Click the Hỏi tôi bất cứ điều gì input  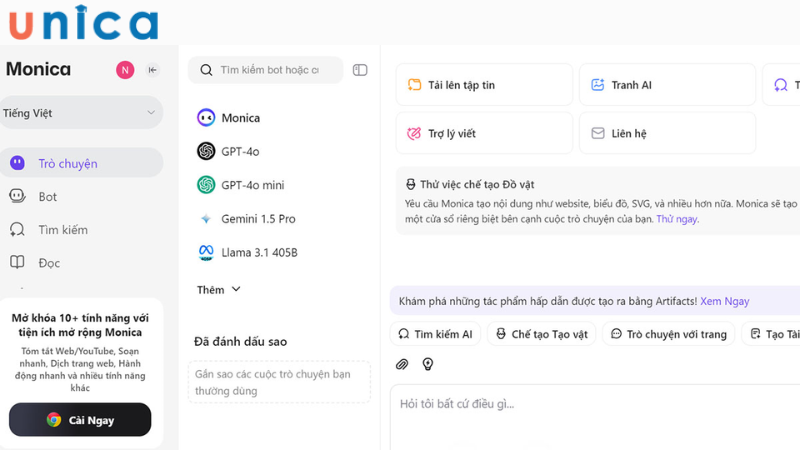coord(590,404)
